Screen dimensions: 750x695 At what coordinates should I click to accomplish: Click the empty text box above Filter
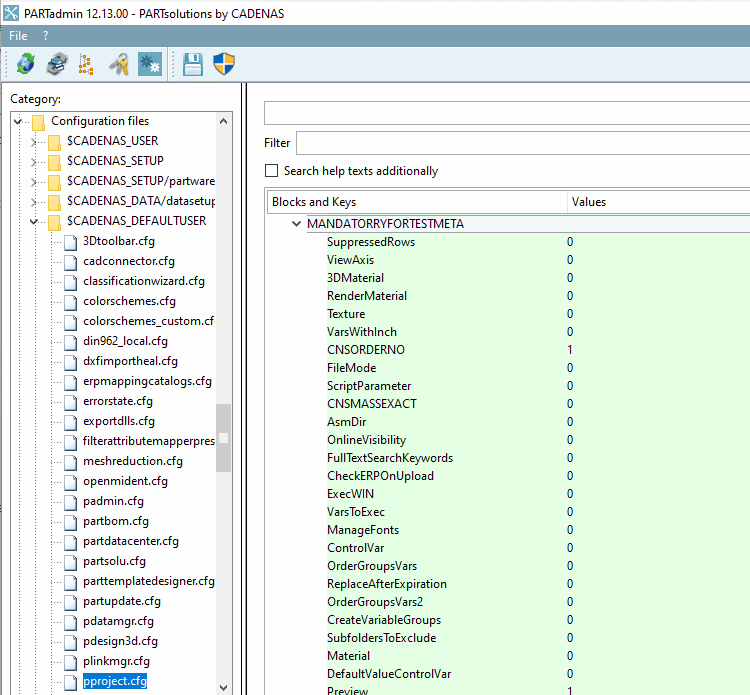point(507,113)
